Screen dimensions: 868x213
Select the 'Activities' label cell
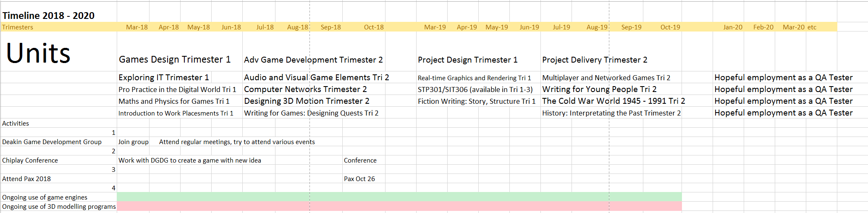click(x=16, y=124)
